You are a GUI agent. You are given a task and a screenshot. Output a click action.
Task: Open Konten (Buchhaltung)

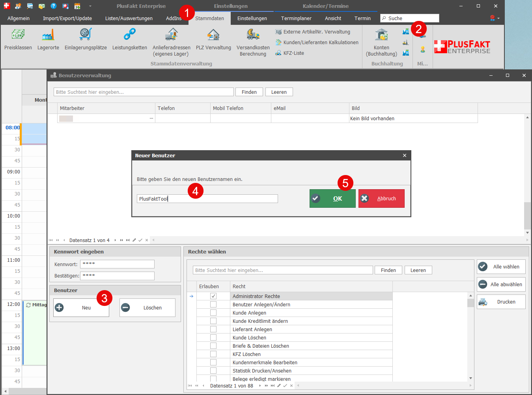click(381, 42)
